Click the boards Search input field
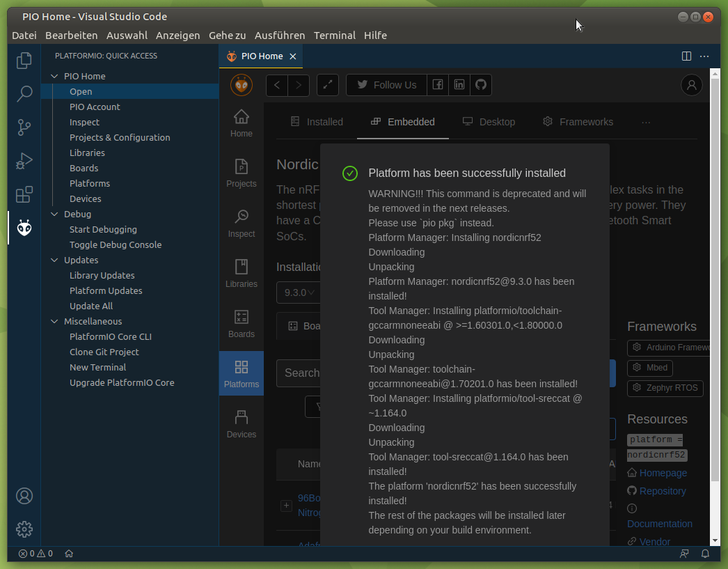The width and height of the screenshot is (728, 569). [299, 373]
